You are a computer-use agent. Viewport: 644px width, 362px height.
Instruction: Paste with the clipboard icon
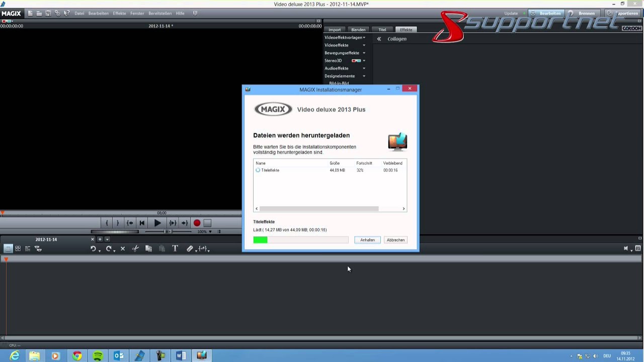click(162, 248)
